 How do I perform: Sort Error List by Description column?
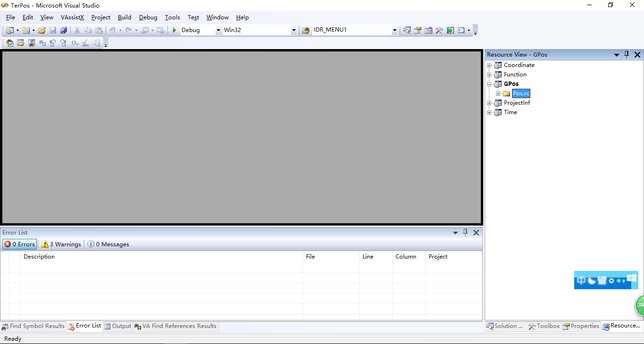[162, 257]
